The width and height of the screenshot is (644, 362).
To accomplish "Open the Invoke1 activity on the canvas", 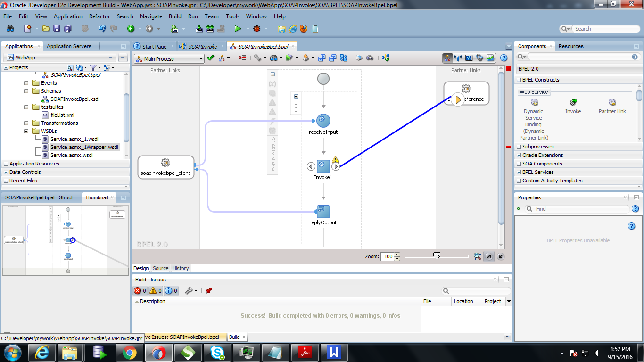I will (x=323, y=166).
